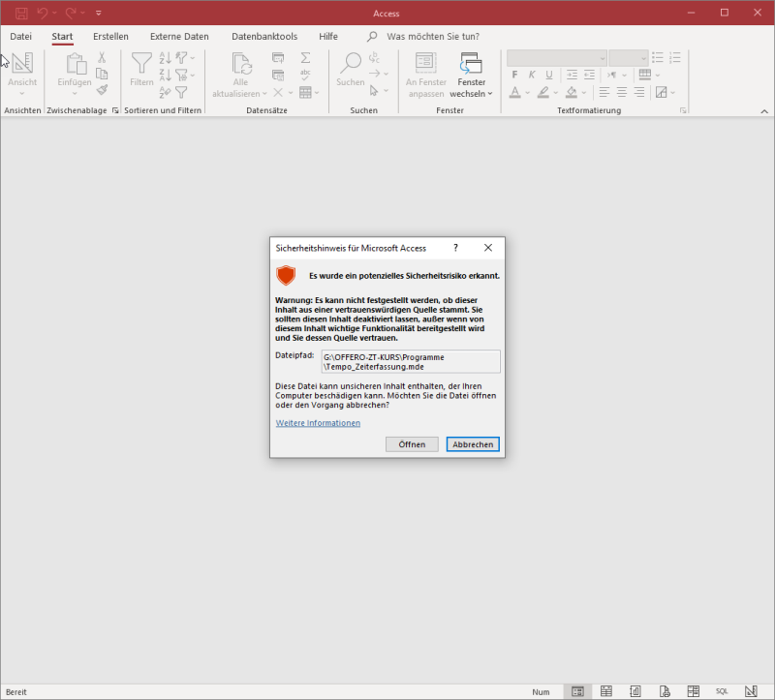
Task: Switch to the Start tab
Action: pyautogui.click(x=62, y=36)
